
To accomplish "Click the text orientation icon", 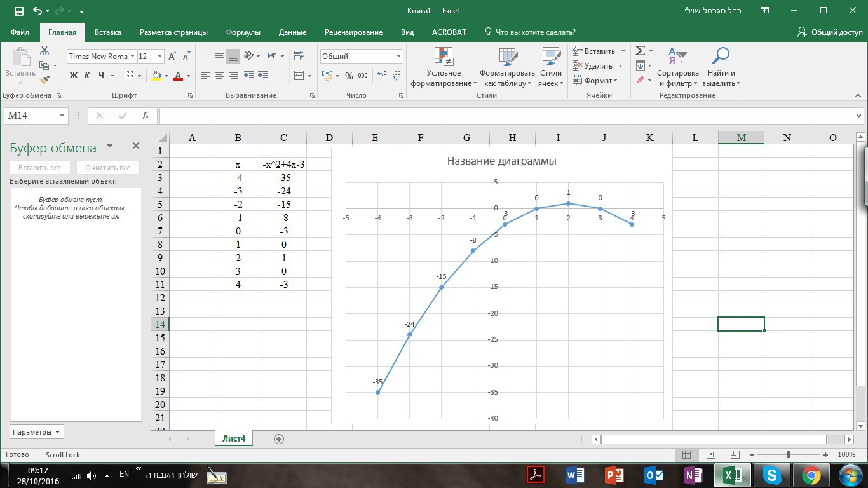I will click(x=248, y=56).
